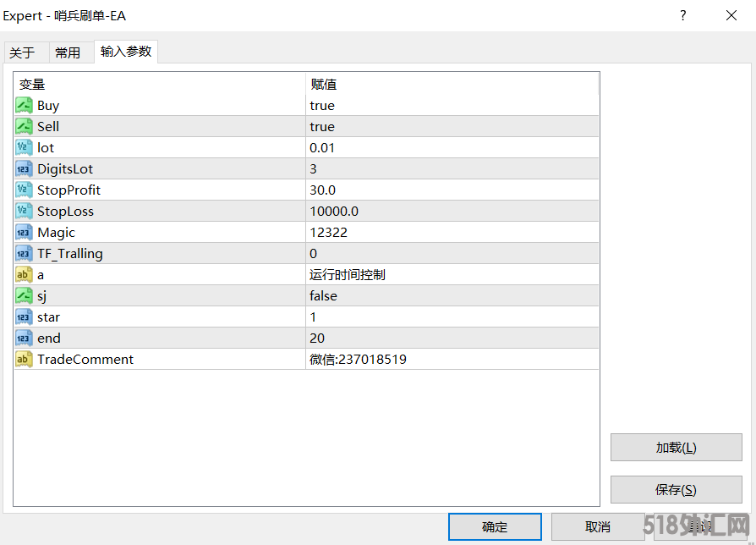Screen dimensions: 756x545
Task: Open the 常用 tab
Action: click(68, 52)
